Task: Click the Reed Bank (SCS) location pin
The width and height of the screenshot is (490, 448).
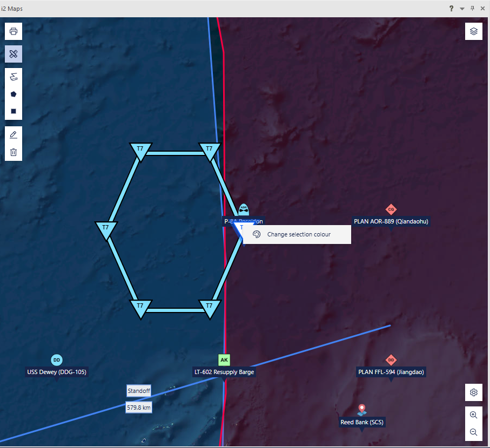Action: tap(362, 410)
